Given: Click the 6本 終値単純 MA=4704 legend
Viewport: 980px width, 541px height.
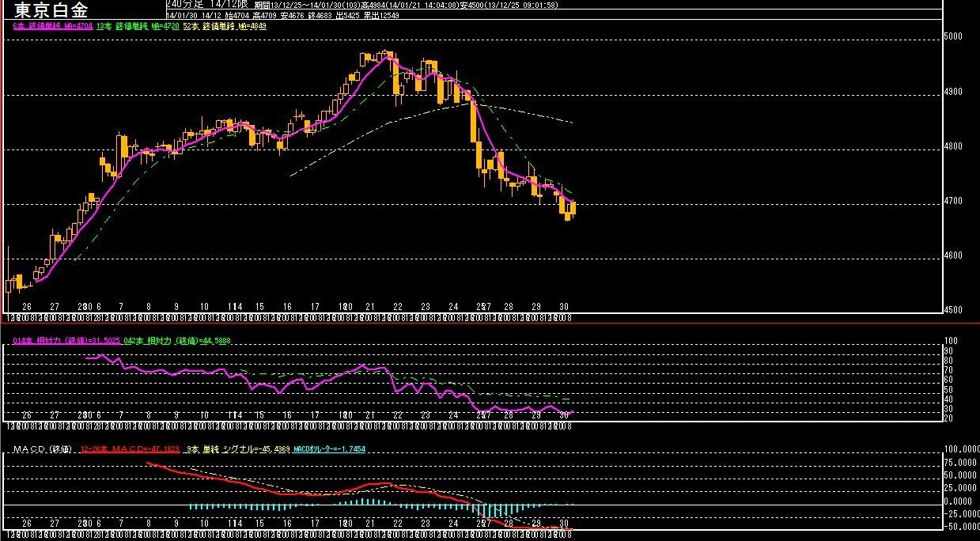Looking at the screenshot, I should (53, 26).
